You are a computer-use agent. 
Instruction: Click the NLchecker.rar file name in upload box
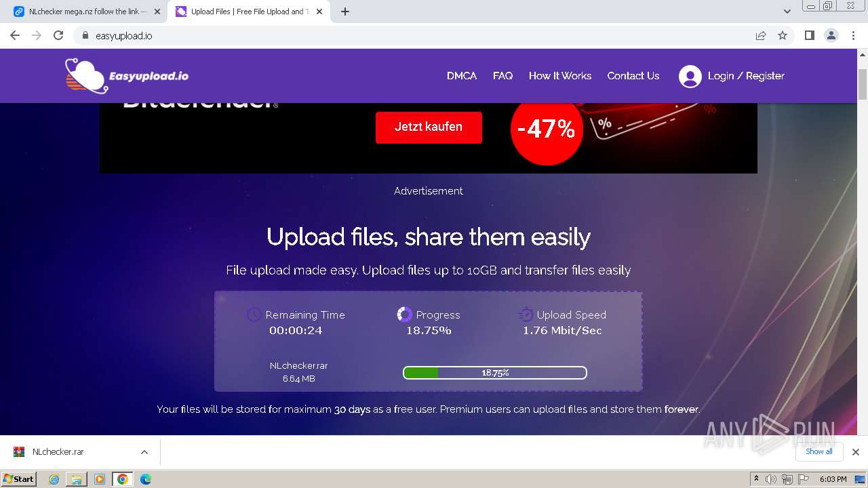tap(299, 365)
